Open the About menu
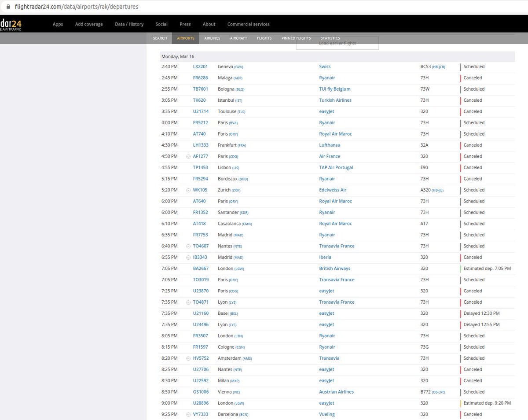 click(209, 24)
